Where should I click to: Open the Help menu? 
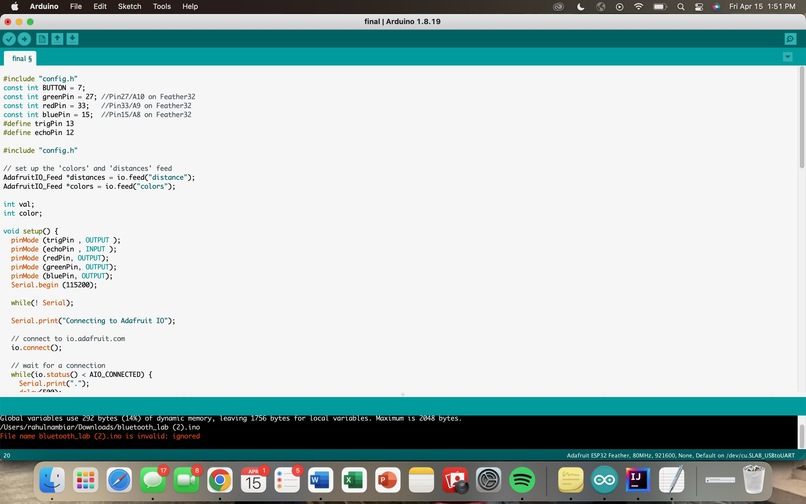190,6
